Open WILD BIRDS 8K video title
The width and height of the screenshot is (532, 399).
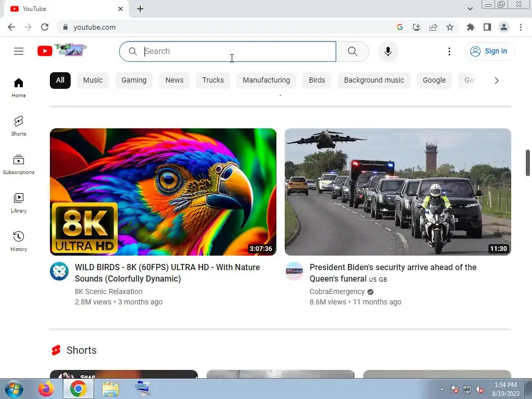coord(167,273)
